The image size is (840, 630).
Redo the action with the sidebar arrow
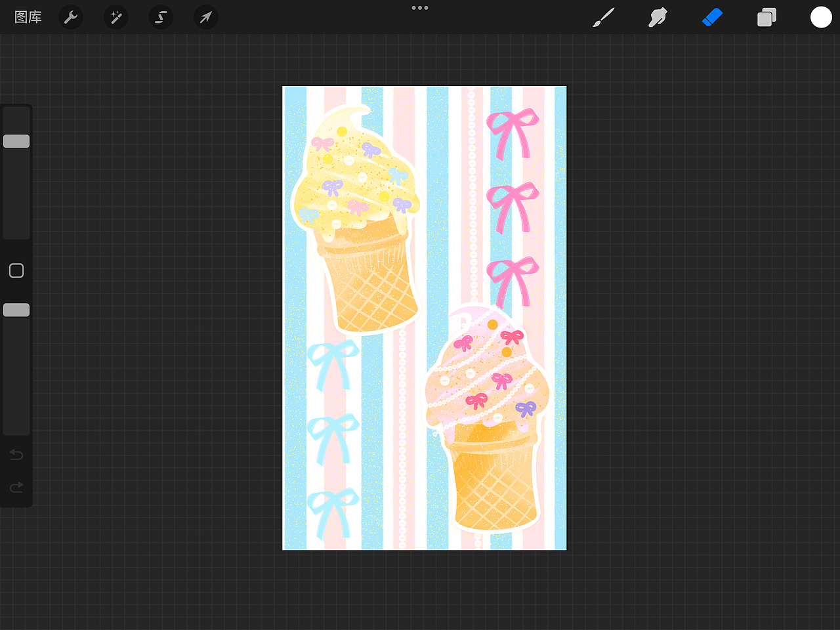coord(16,487)
